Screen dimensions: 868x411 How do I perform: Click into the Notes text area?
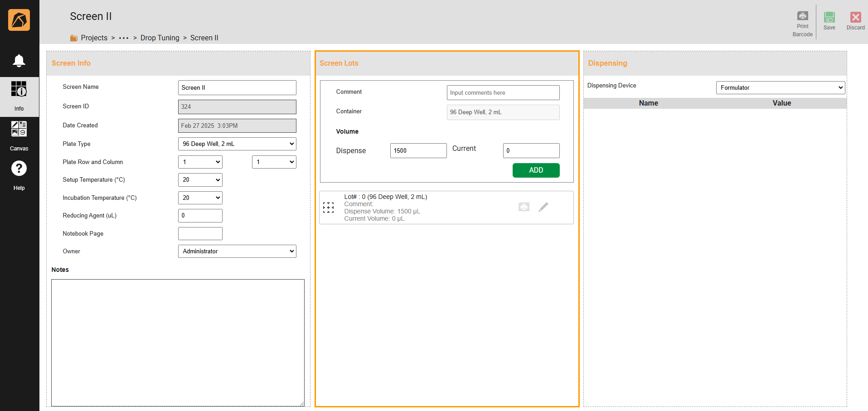pyautogui.click(x=178, y=342)
